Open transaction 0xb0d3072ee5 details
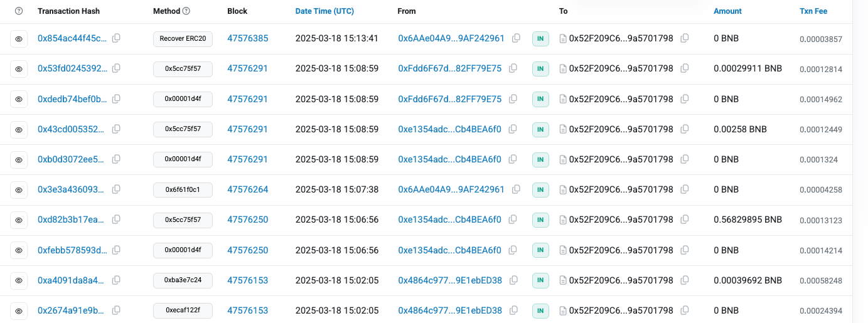Image resolution: width=868 pixels, height=323 pixels. (72, 159)
